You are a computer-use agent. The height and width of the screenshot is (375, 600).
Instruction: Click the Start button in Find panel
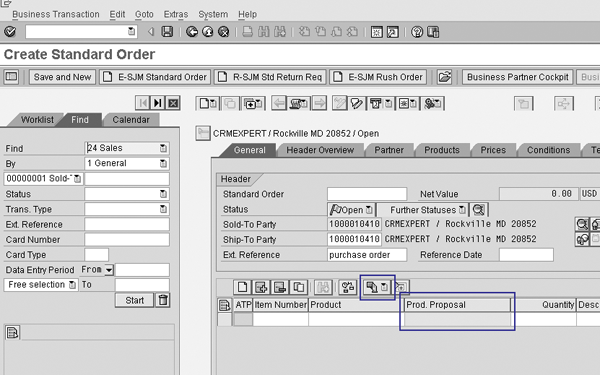click(x=134, y=300)
